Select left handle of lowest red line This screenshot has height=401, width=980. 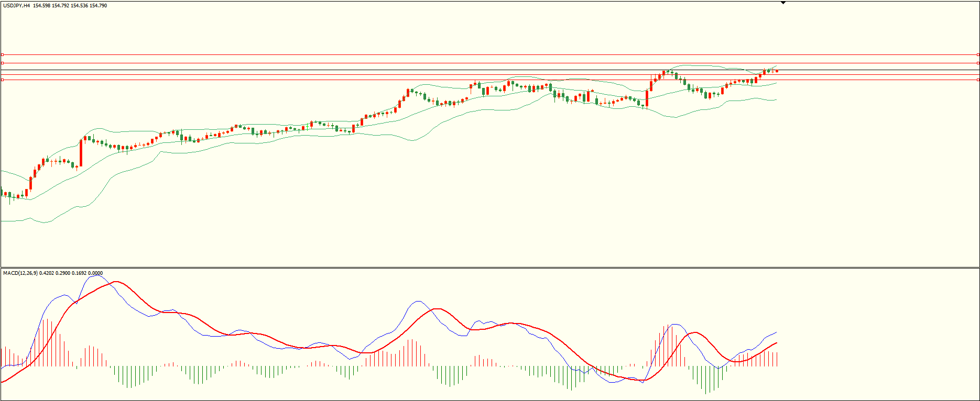pyautogui.click(x=2, y=80)
